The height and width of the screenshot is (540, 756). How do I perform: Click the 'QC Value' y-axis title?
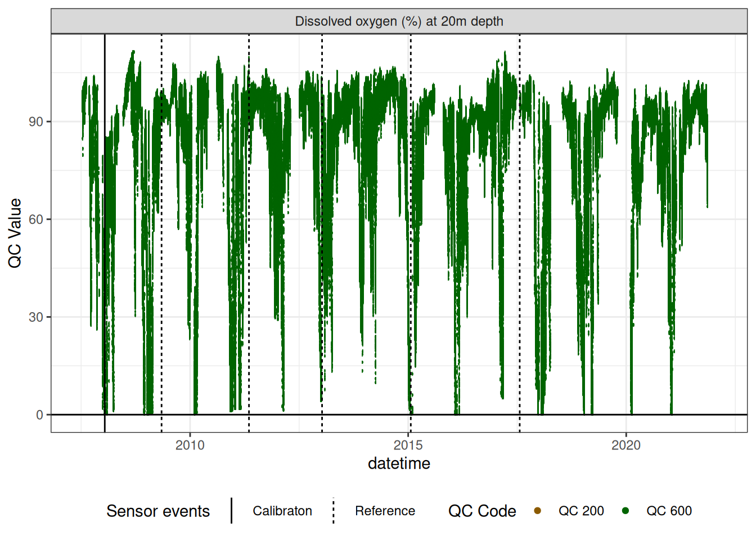pyautogui.click(x=15, y=233)
